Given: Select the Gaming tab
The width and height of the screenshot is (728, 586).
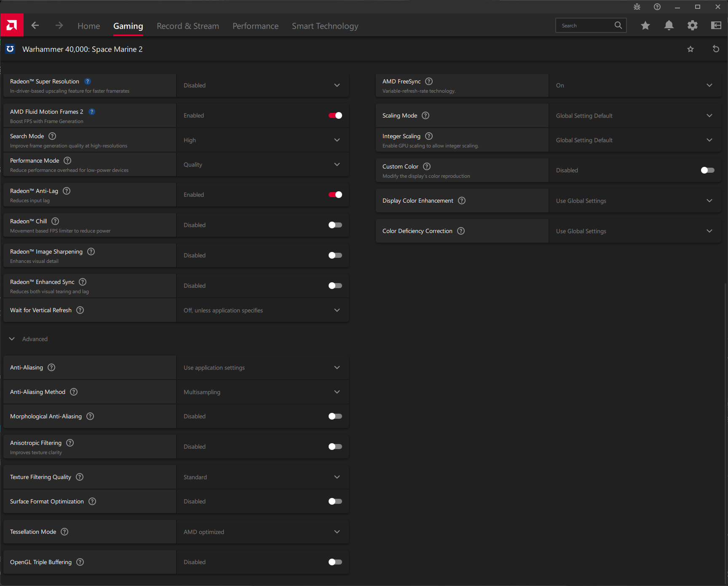Looking at the screenshot, I should click(128, 26).
